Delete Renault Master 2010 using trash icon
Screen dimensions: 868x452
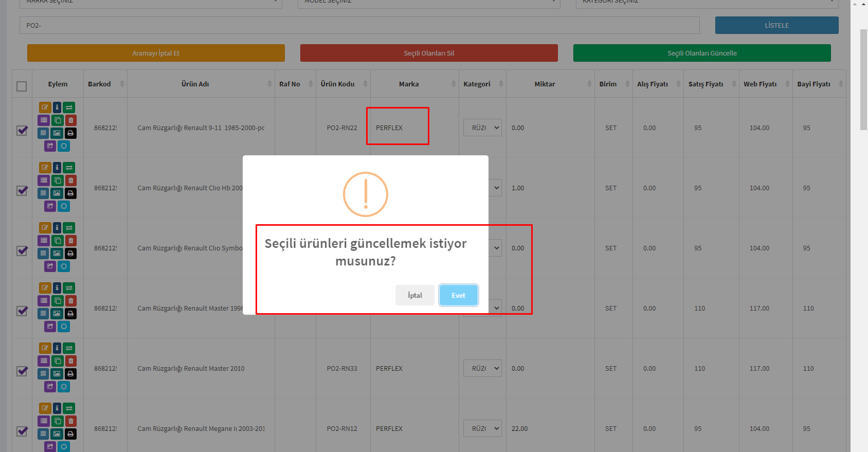(x=71, y=361)
